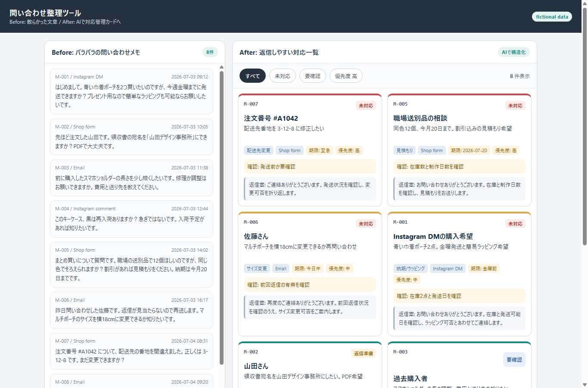Filter the list by 要確認

click(x=313, y=76)
